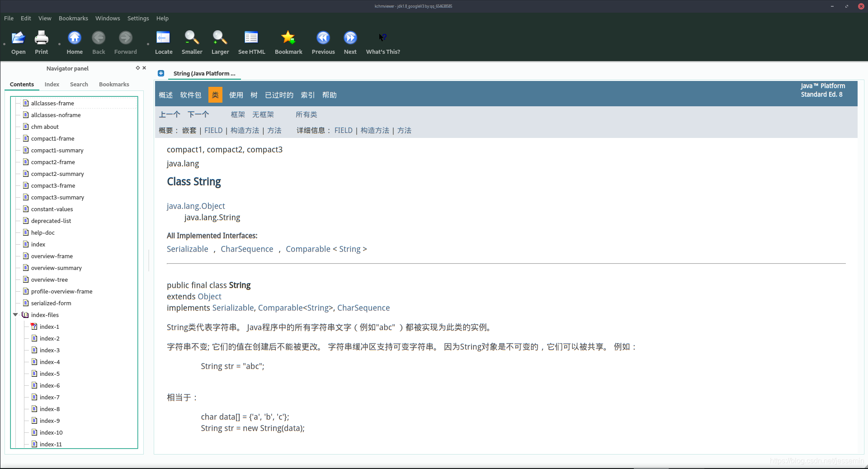The height and width of the screenshot is (469, 868).
Task: Click 索引 navigation link
Action: tap(308, 95)
